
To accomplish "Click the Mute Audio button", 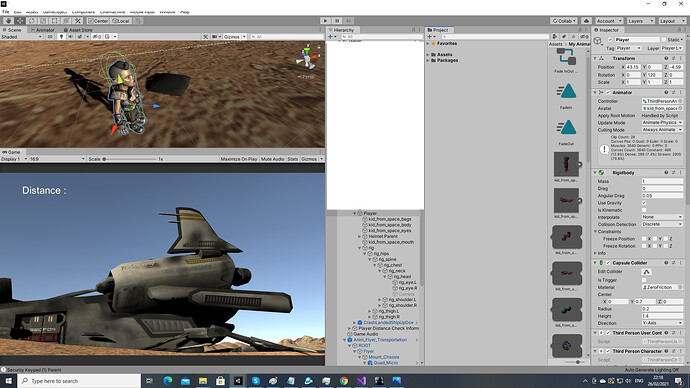I will [272, 159].
